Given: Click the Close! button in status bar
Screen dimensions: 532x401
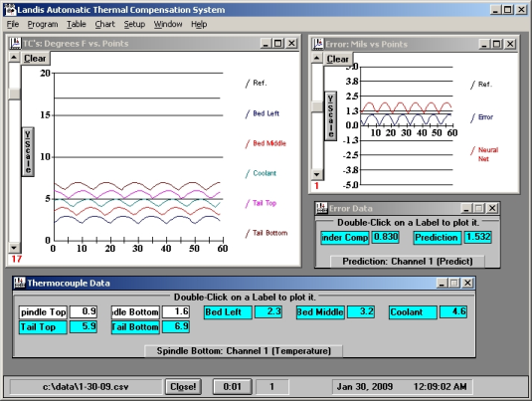Looking at the screenshot, I should [183, 386].
